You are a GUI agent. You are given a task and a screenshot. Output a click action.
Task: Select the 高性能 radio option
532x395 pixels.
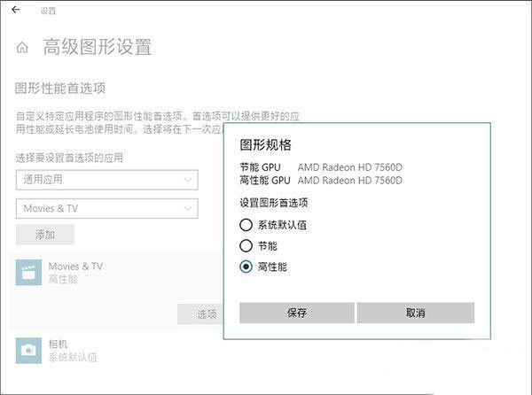tap(246, 266)
